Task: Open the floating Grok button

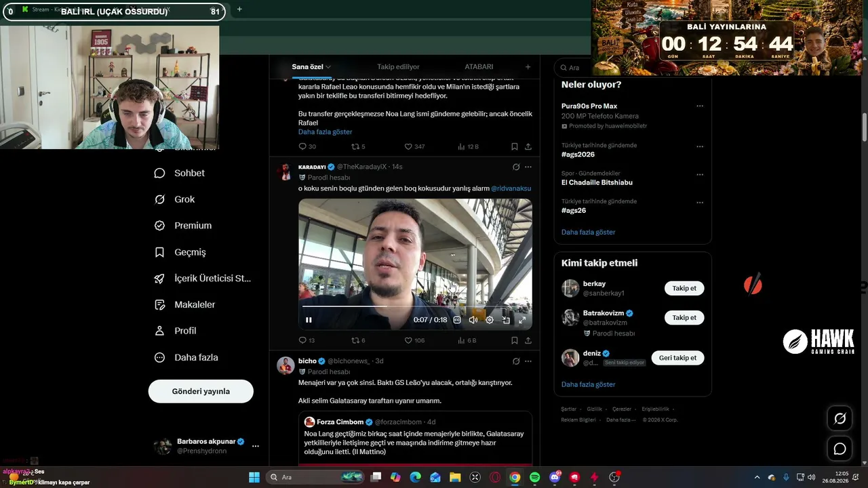Action: (840, 418)
